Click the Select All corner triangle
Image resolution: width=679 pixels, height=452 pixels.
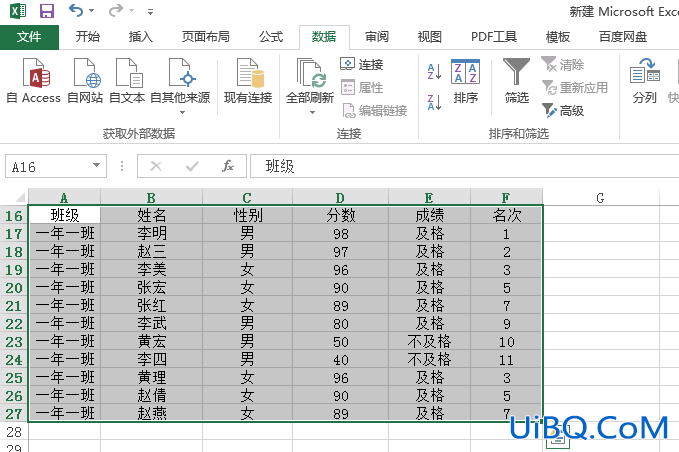(20, 198)
